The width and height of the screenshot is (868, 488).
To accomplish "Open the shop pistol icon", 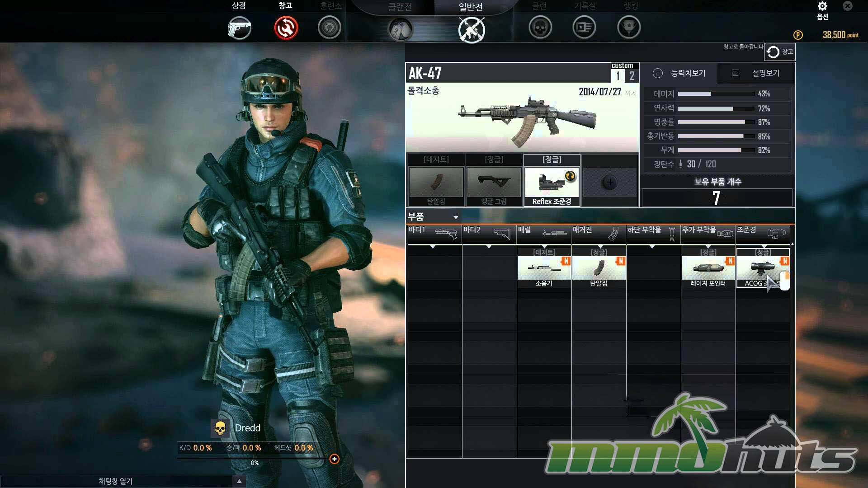I will (x=239, y=28).
